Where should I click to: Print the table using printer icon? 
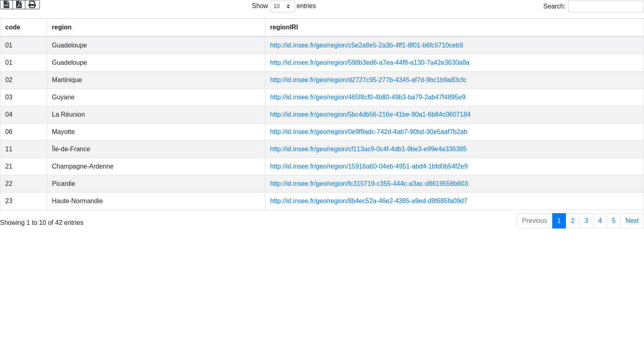click(32, 4)
